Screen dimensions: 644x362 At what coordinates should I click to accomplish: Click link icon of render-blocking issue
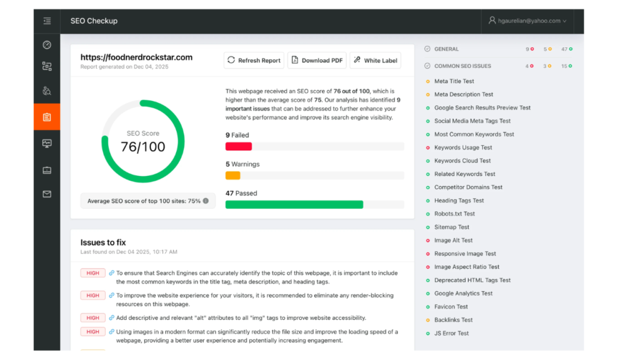click(x=111, y=295)
